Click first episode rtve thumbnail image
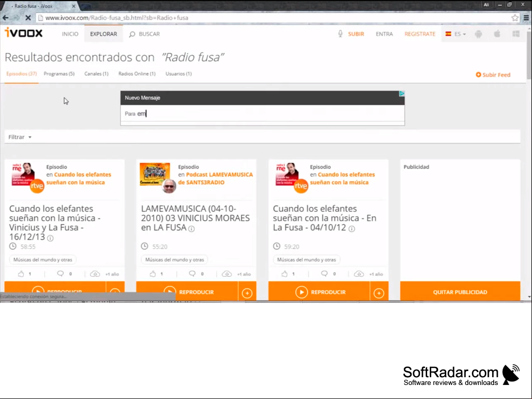This screenshot has width=532, height=399. 23,174
